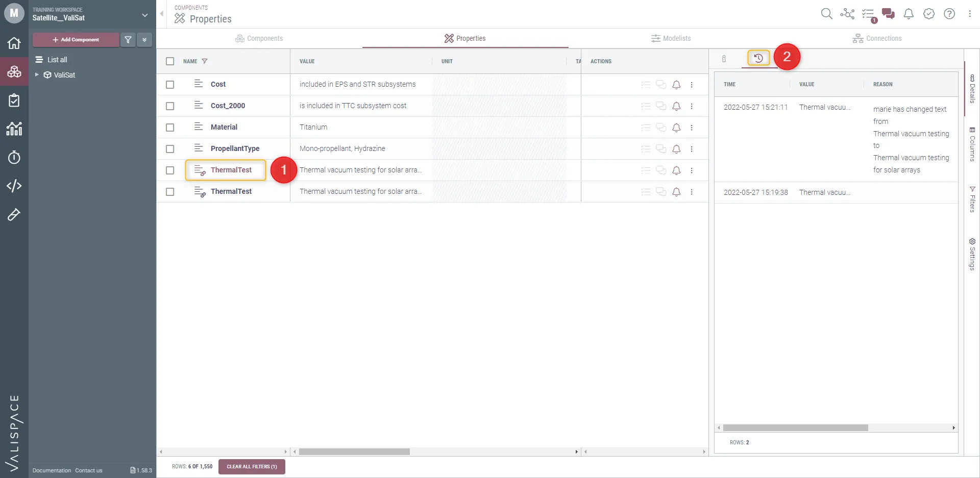Collapse the left navigation panel arrow
Image resolution: width=980 pixels, height=478 pixels.
coord(162,14)
